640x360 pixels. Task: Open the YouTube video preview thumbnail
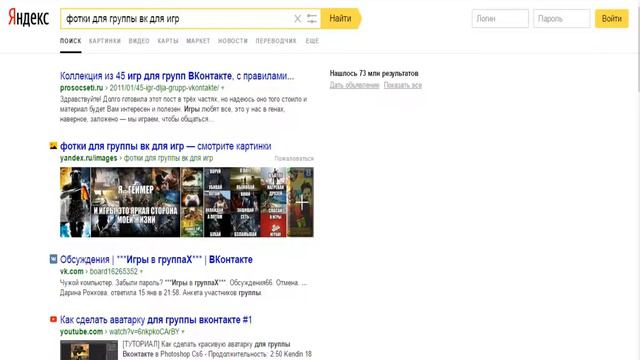pyautogui.click(x=89, y=350)
